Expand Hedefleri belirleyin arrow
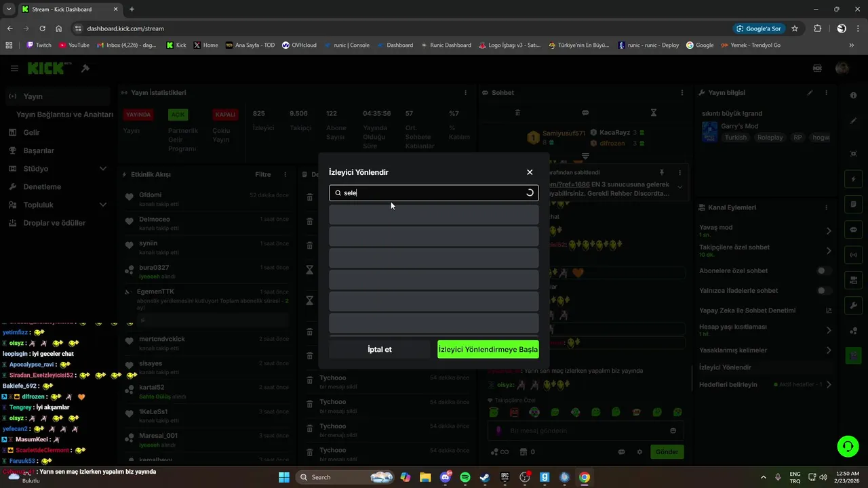The image size is (868, 488). coord(829,384)
